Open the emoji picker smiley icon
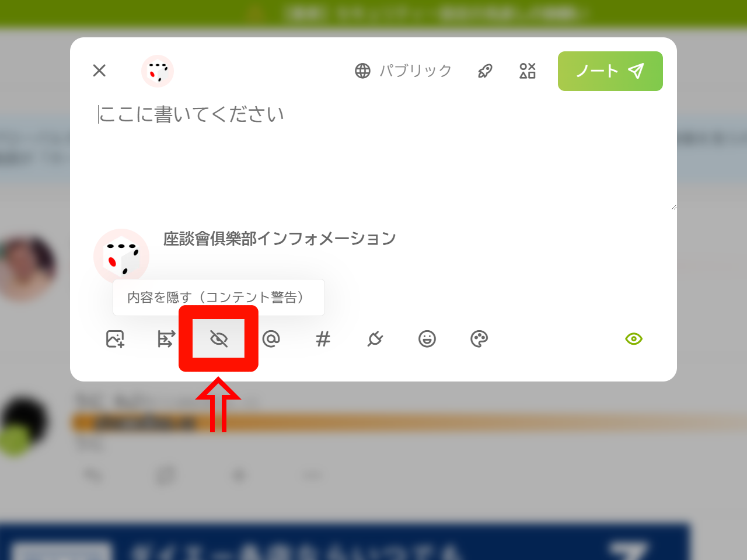Image resolution: width=747 pixels, height=560 pixels. pyautogui.click(x=427, y=339)
